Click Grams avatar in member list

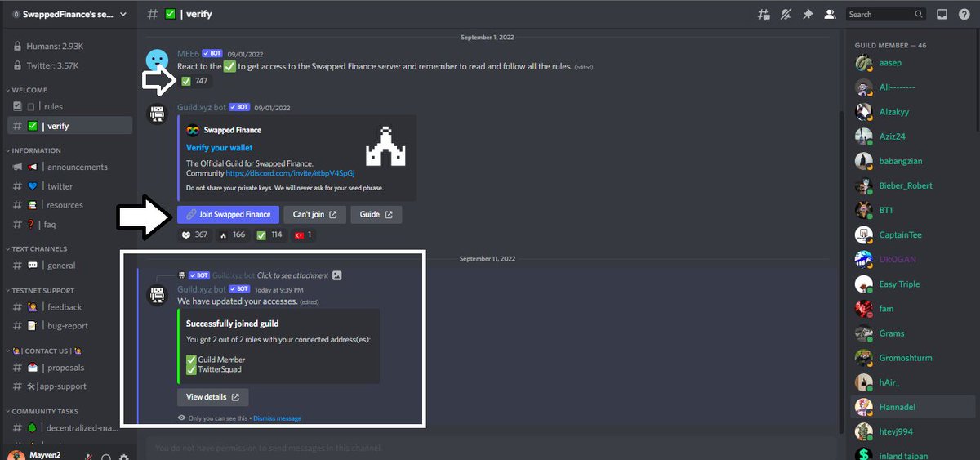864,333
